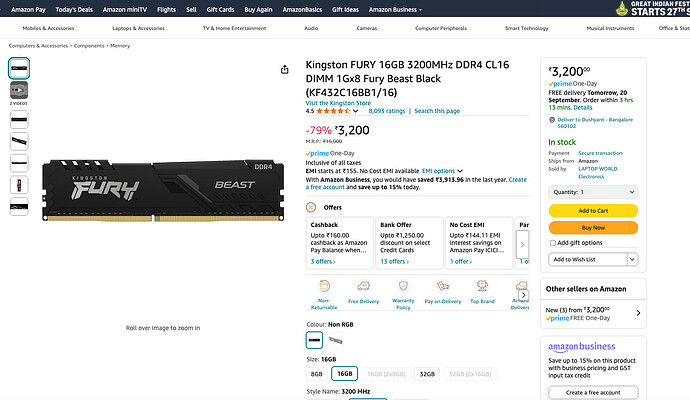Viewport: 690px width, 400px height.
Task: Click the Components breadcrumb link
Action: coord(89,46)
